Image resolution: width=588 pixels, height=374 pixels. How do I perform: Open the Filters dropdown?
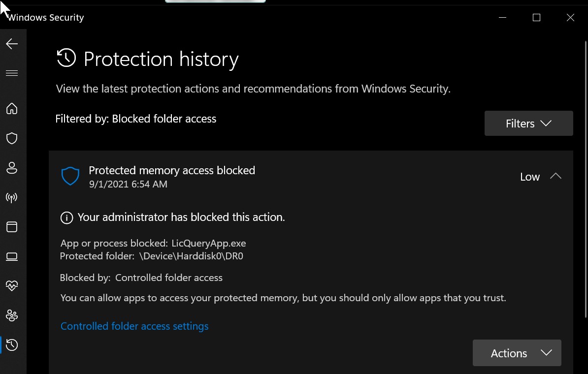528,124
